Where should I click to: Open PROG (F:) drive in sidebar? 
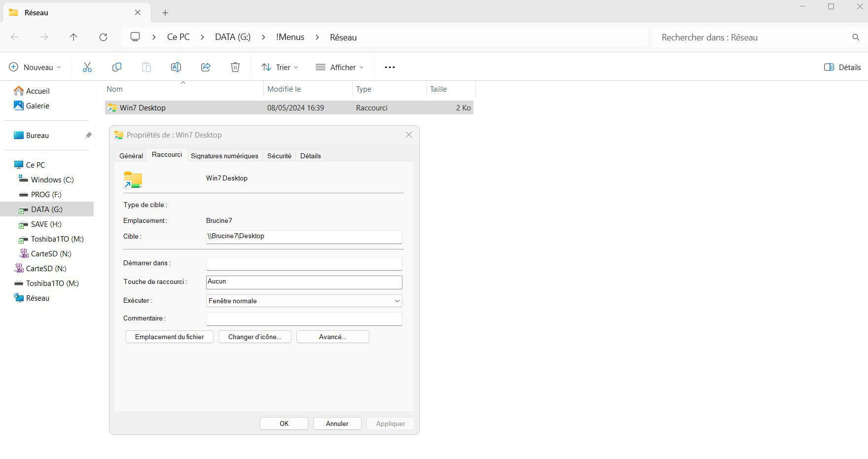40,194
